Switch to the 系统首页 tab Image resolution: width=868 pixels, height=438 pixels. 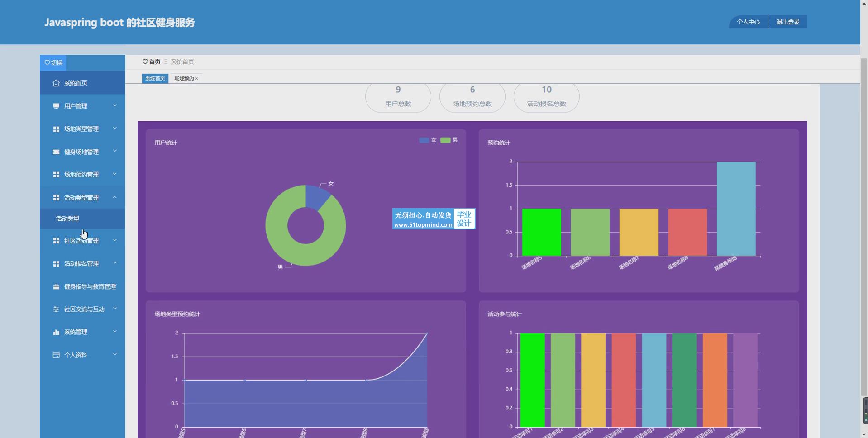[155, 79]
